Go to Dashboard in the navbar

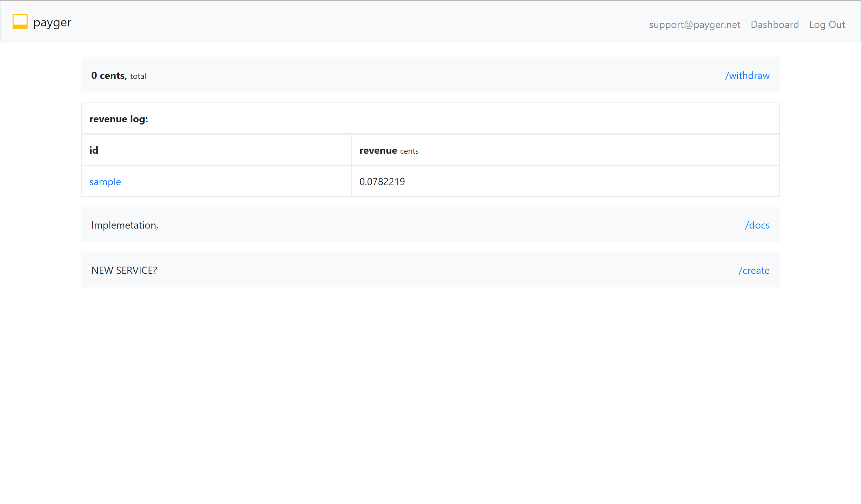pyautogui.click(x=774, y=25)
